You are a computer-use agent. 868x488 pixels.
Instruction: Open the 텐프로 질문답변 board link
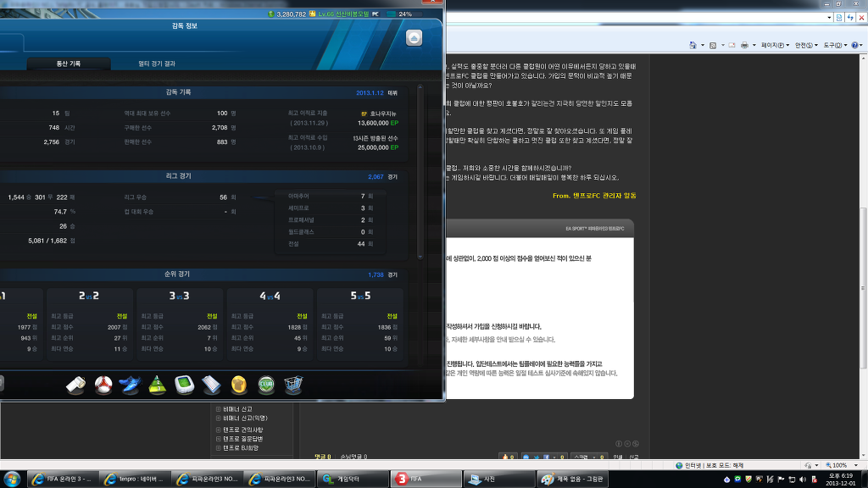[243, 439]
